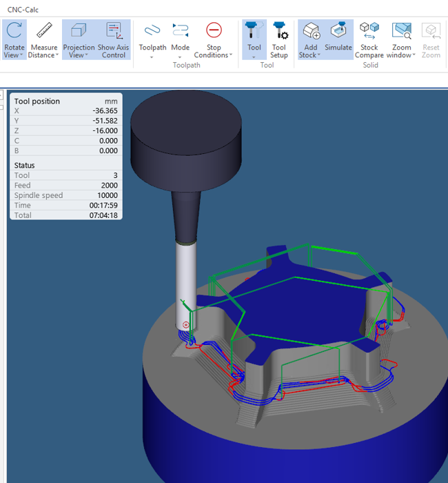The image size is (448, 483).
Task: Click the Toolpath ribbon group label
Action: pos(186,66)
